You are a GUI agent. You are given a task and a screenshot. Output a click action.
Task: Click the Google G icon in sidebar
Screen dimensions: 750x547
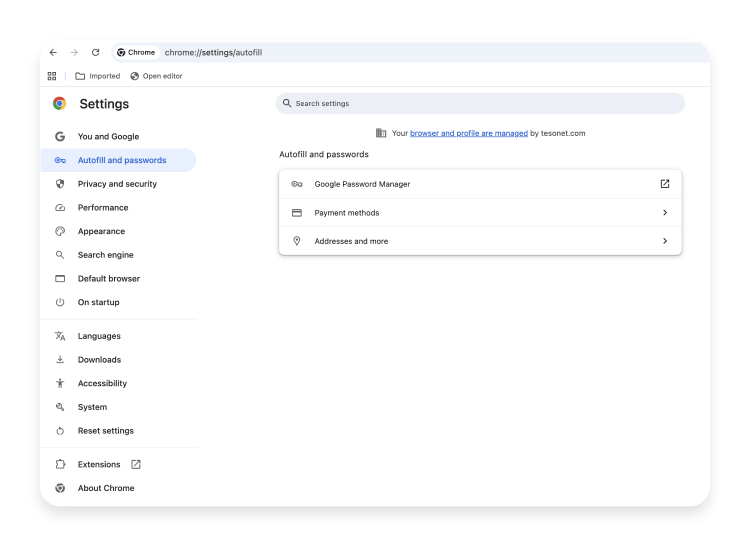tap(60, 136)
